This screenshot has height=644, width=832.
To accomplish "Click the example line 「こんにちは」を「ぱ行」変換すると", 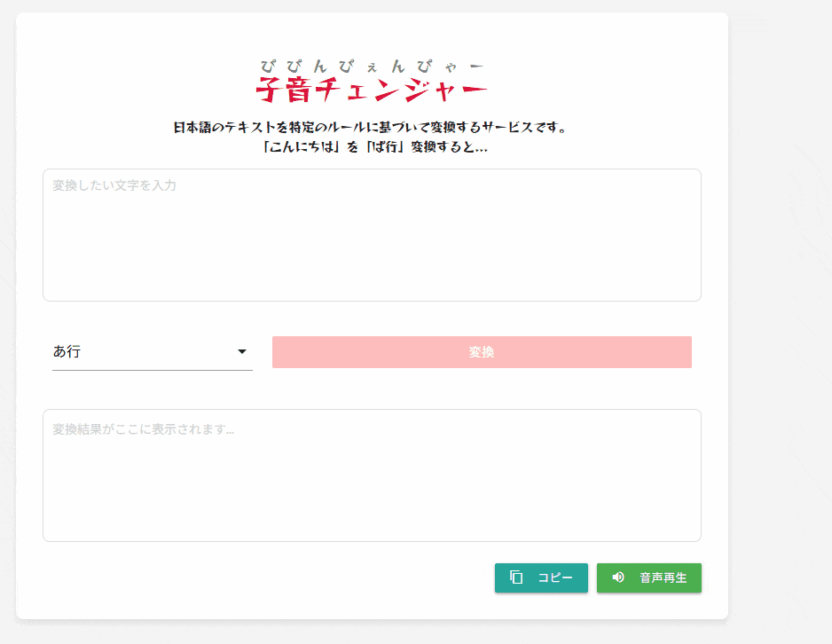I will pyautogui.click(x=374, y=146).
